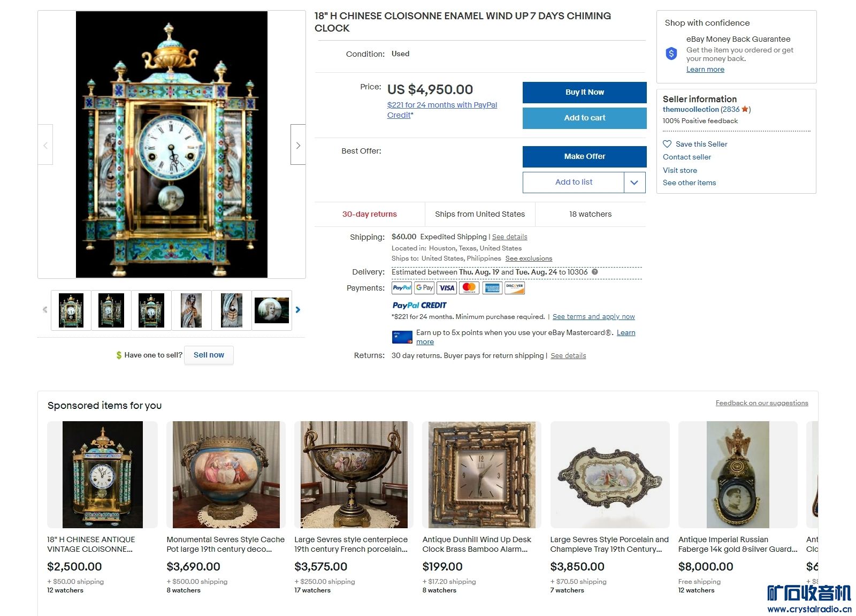856x616 pixels.
Task: Go back in thumbnail strip with left arrow
Action: [45, 310]
